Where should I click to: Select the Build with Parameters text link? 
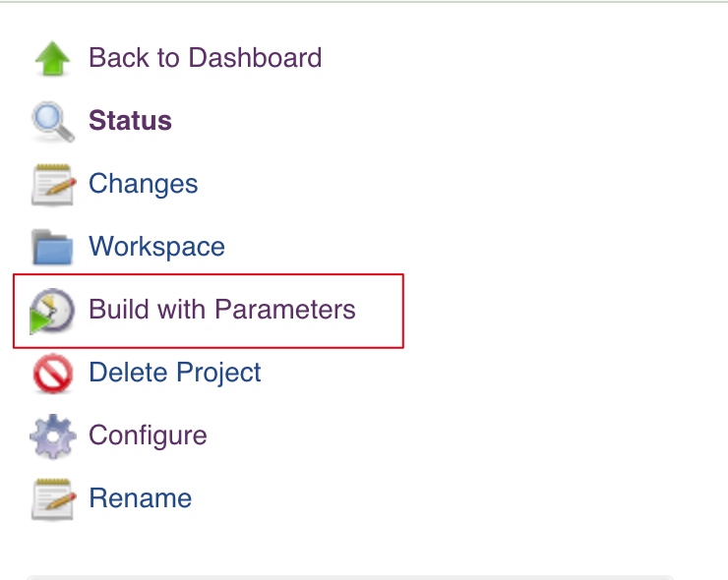tap(222, 310)
